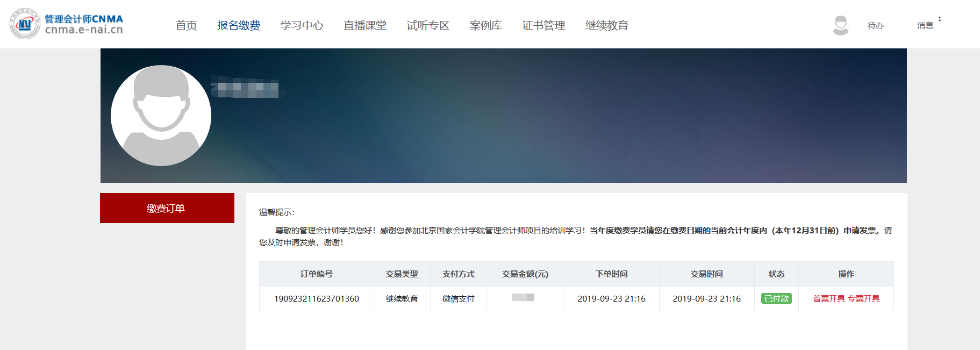Open the 继续教育 nav item
The width and height of the screenshot is (980, 350).
[x=607, y=25]
